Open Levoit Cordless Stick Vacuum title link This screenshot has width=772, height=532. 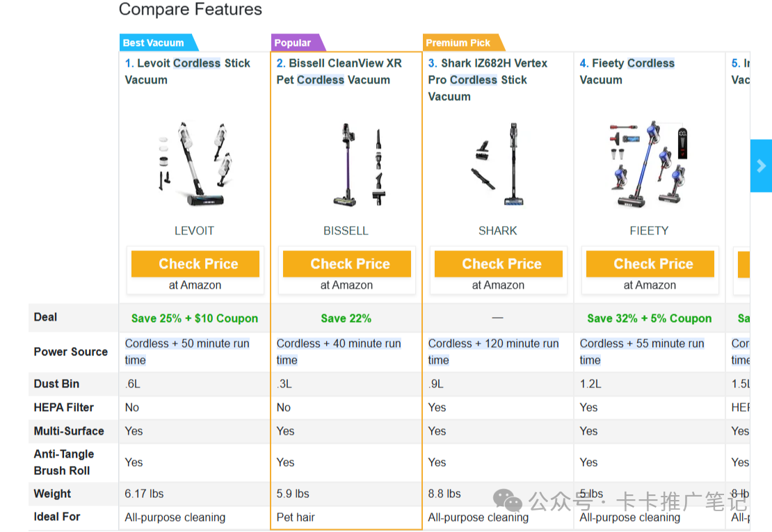coord(187,71)
